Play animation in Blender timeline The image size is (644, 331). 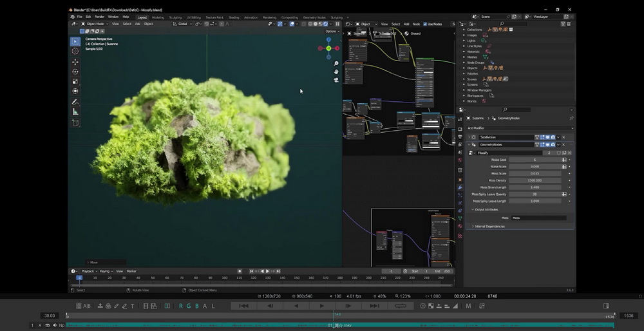pyautogui.click(x=268, y=271)
